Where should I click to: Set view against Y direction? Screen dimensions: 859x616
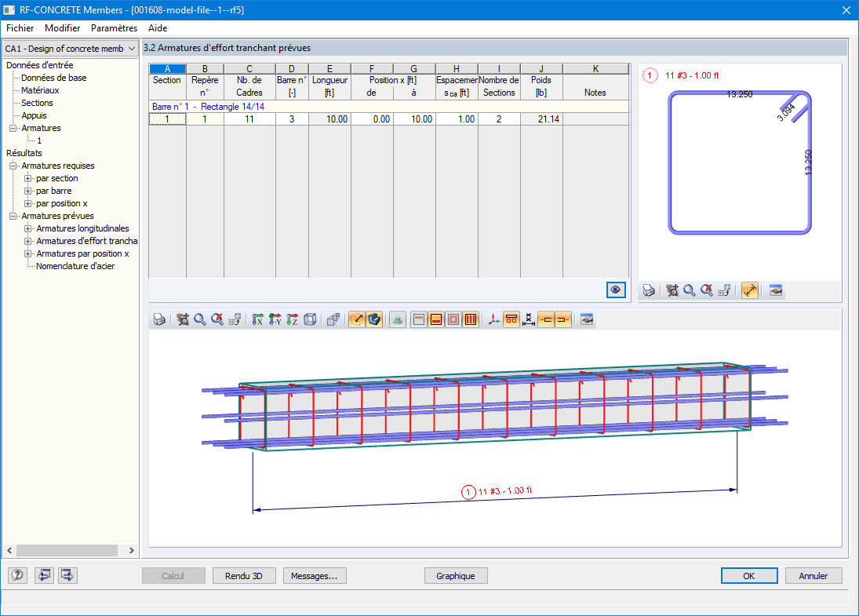[x=275, y=319]
